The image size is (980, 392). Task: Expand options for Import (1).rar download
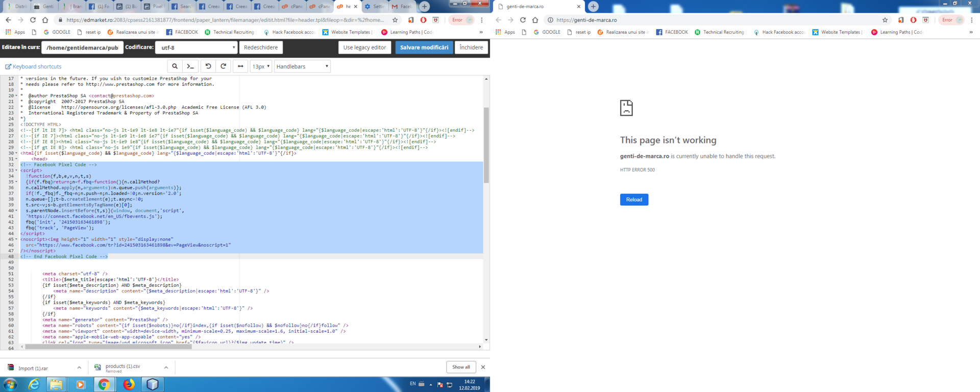pyautogui.click(x=79, y=367)
